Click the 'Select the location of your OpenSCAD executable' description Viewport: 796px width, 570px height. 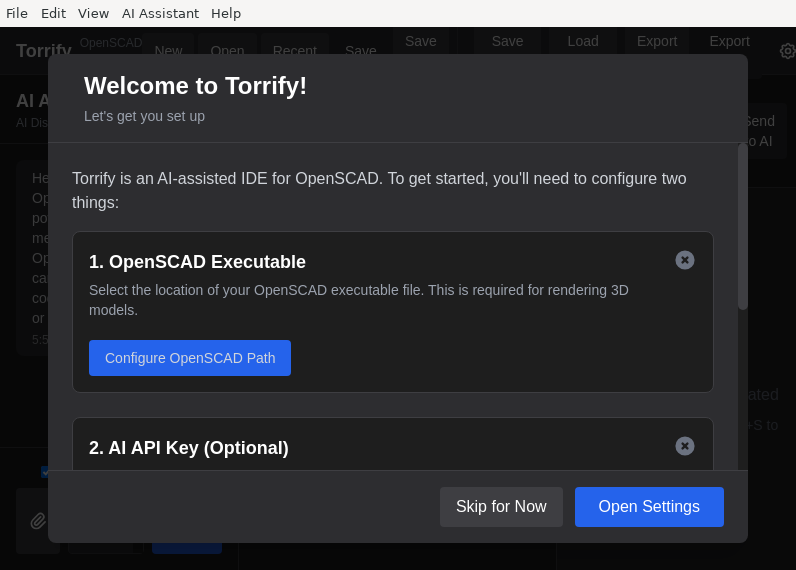point(358,300)
